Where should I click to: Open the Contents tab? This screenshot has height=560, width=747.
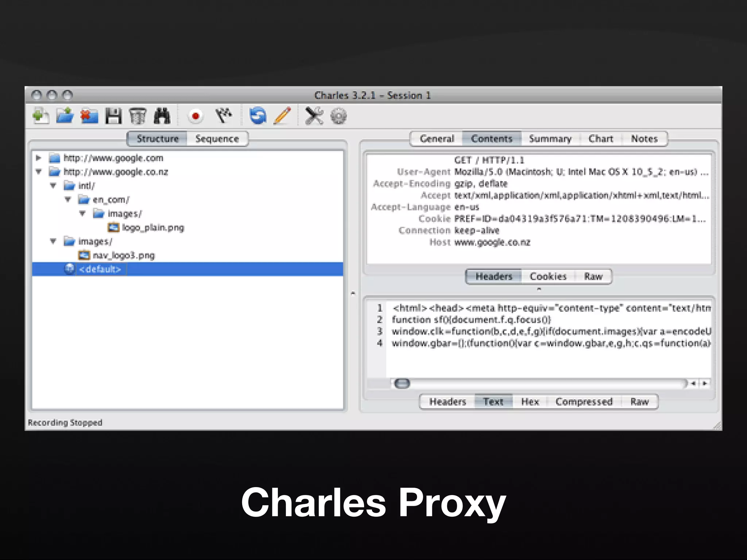click(492, 139)
